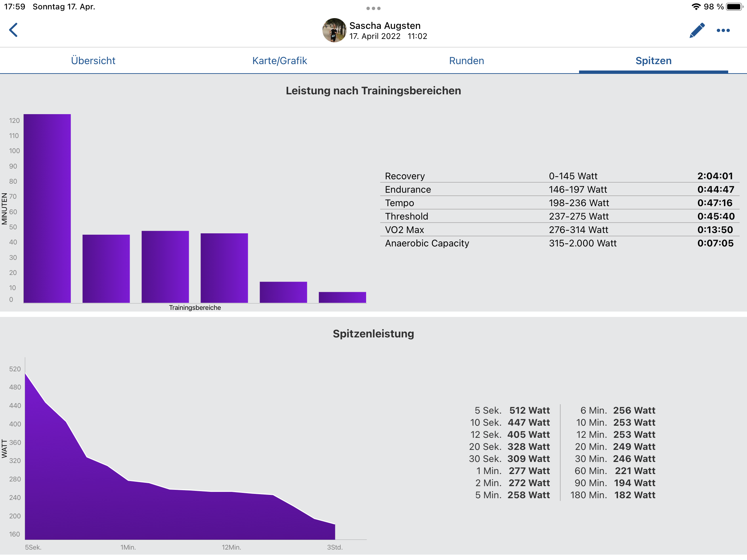Tap the grey multitasking dots at top
The width and height of the screenshot is (747, 560).
(x=373, y=8)
